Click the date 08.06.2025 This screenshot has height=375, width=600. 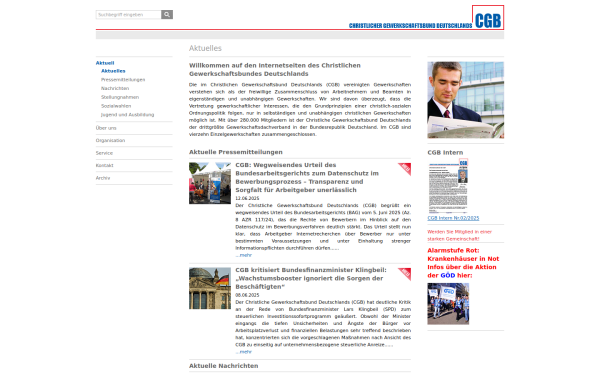pos(247,295)
